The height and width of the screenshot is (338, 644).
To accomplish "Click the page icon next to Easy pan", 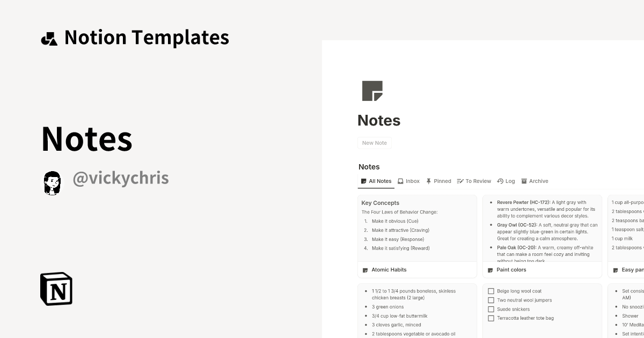I will pos(615,270).
